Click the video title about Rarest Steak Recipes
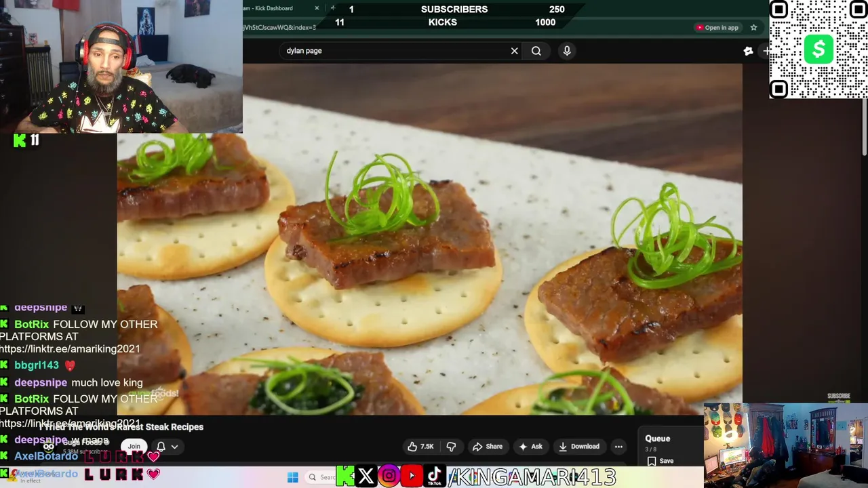The width and height of the screenshot is (868, 488). coord(121,427)
